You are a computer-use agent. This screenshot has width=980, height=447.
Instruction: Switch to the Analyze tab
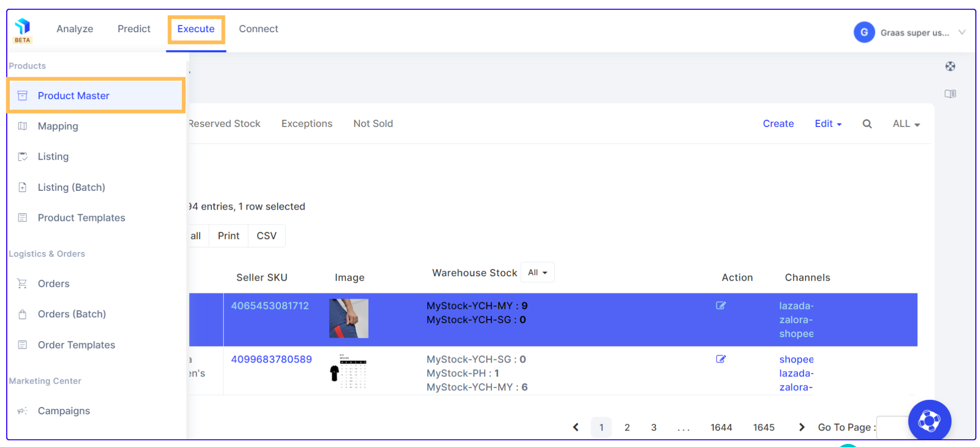[x=75, y=29]
